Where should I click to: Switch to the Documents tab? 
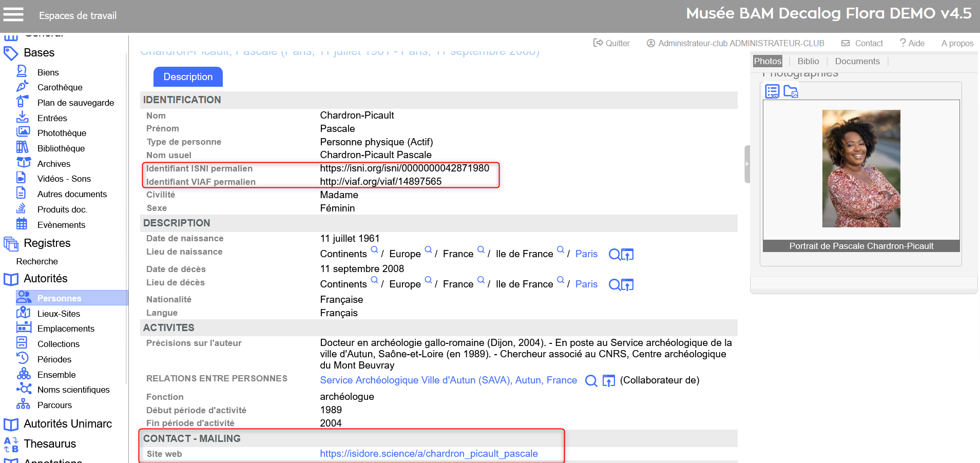(857, 61)
